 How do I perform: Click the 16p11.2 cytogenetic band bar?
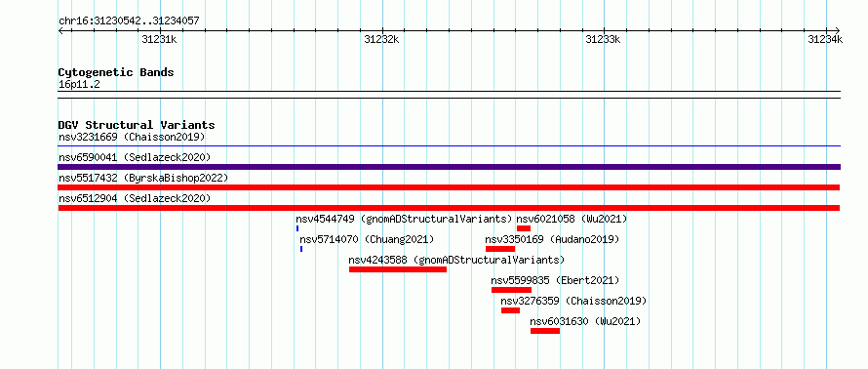[449, 95]
